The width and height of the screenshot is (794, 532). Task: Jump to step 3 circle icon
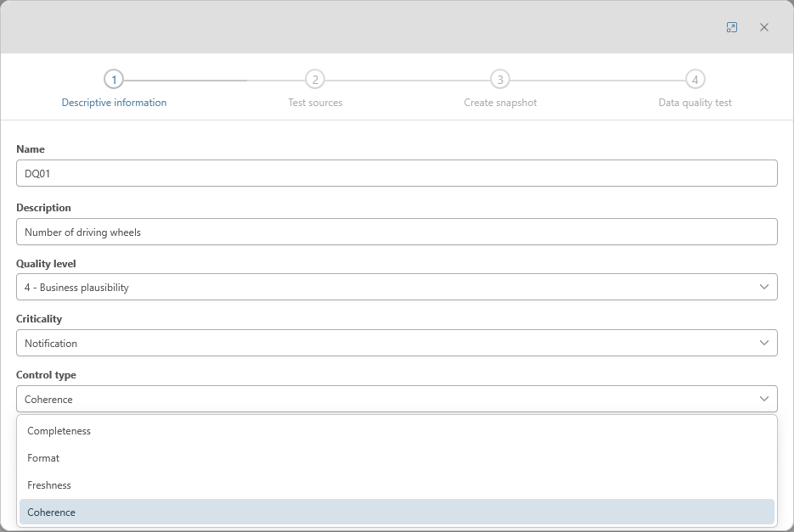point(500,80)
